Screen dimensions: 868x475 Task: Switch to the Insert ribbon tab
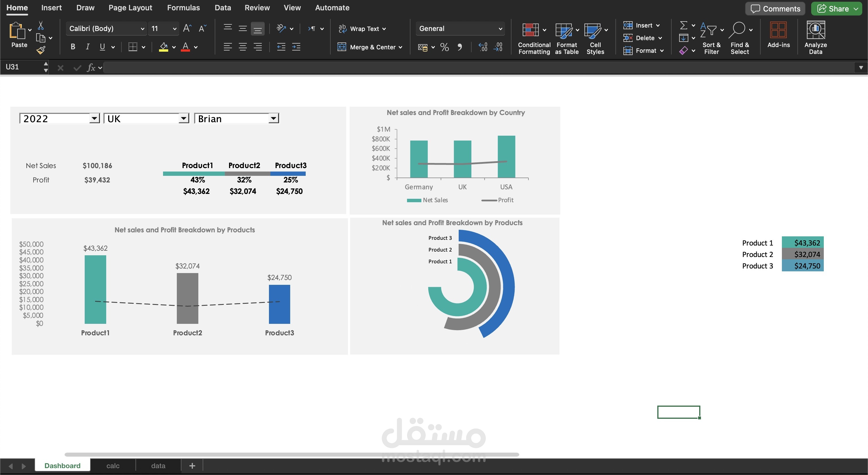(x=51, y=8)
